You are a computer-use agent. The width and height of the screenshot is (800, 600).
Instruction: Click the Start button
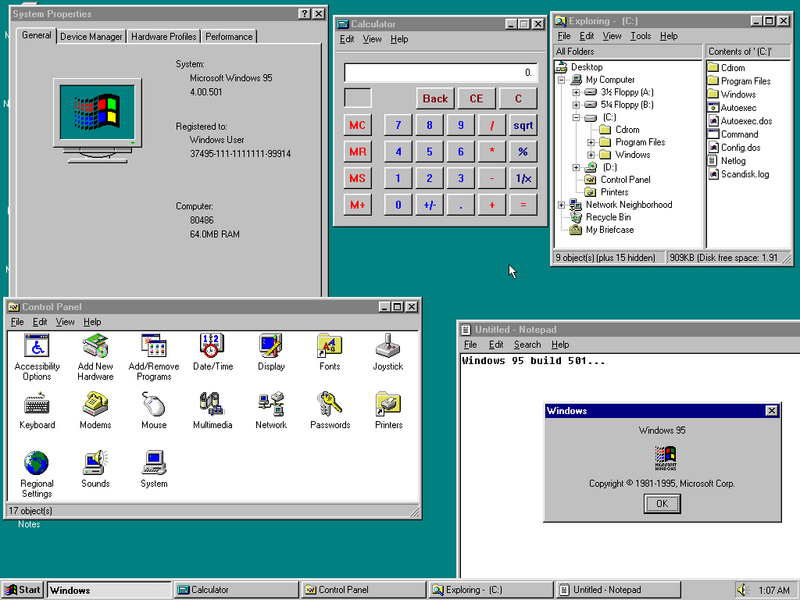click(23, 590)
